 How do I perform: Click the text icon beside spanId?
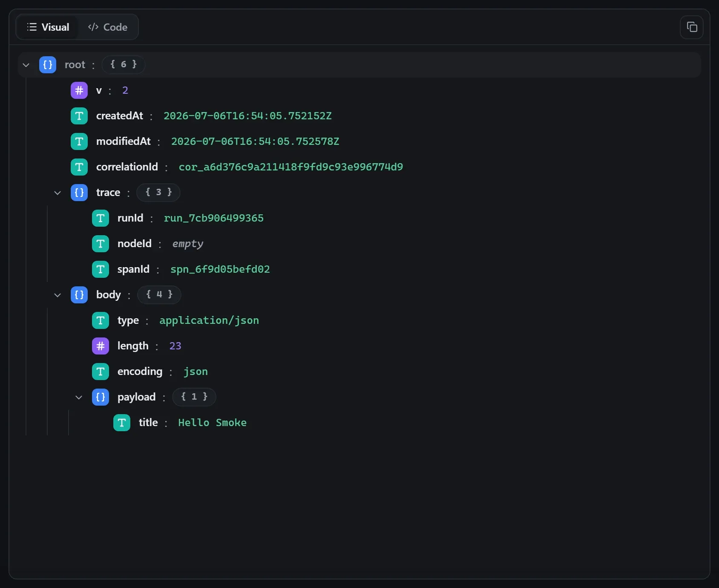point(101,269)
